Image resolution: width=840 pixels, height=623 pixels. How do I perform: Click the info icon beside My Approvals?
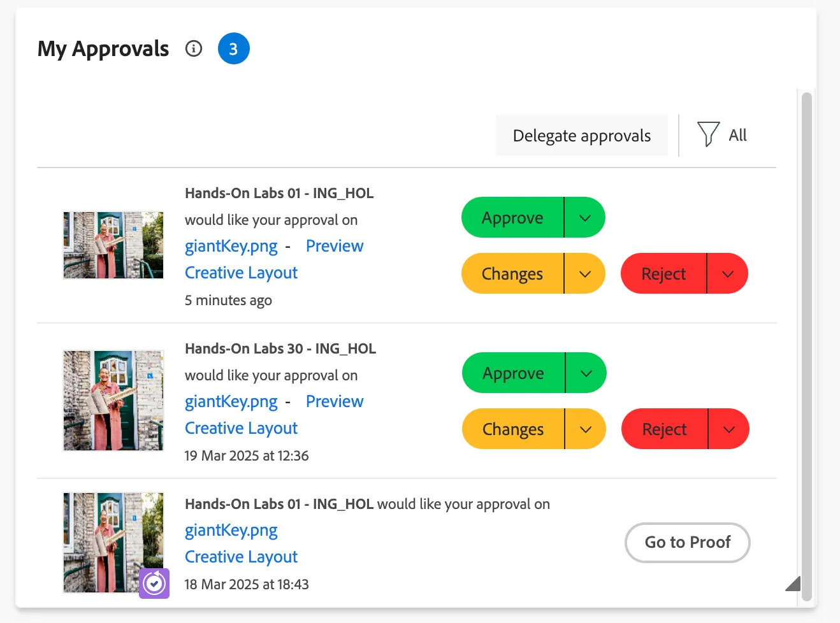194,48
